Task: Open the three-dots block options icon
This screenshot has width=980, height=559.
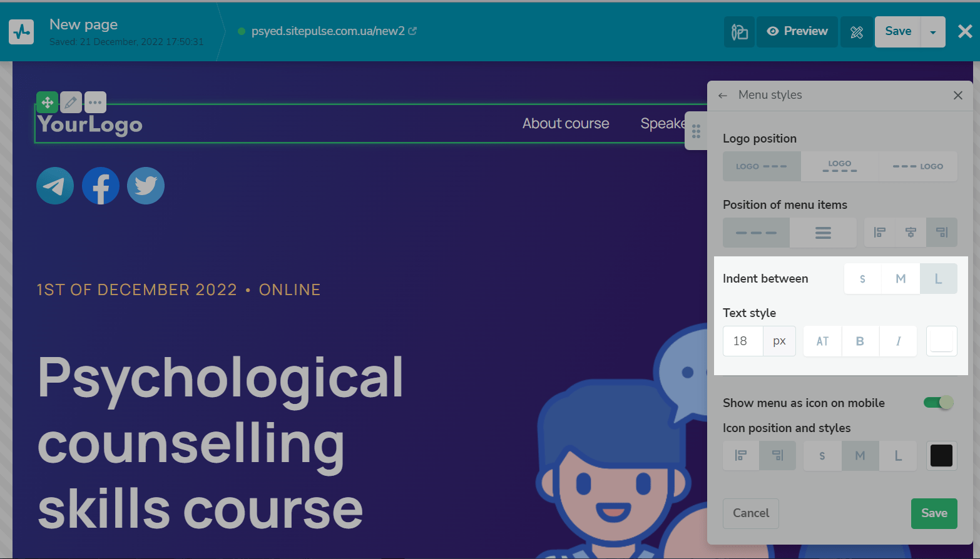Action: pos(95,102)
